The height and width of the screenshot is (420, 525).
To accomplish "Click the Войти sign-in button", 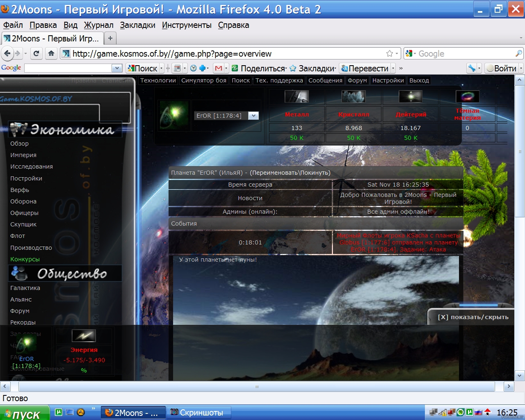I will (501, 68).
